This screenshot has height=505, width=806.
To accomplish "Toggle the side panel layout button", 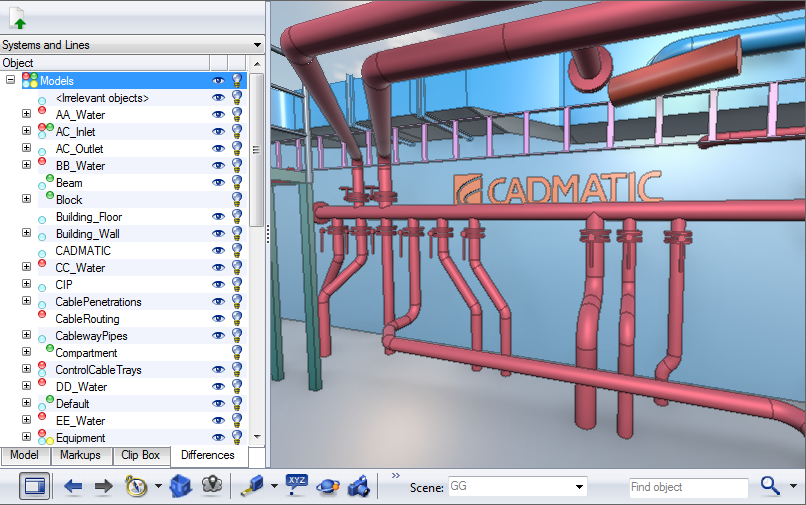I will point(35,486).
